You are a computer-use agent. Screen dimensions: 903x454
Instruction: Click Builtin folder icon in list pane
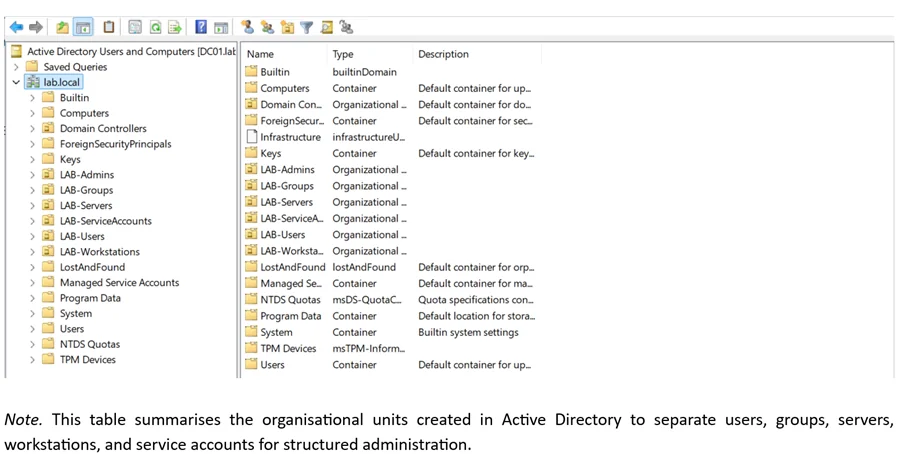click(x=251, y=71)
